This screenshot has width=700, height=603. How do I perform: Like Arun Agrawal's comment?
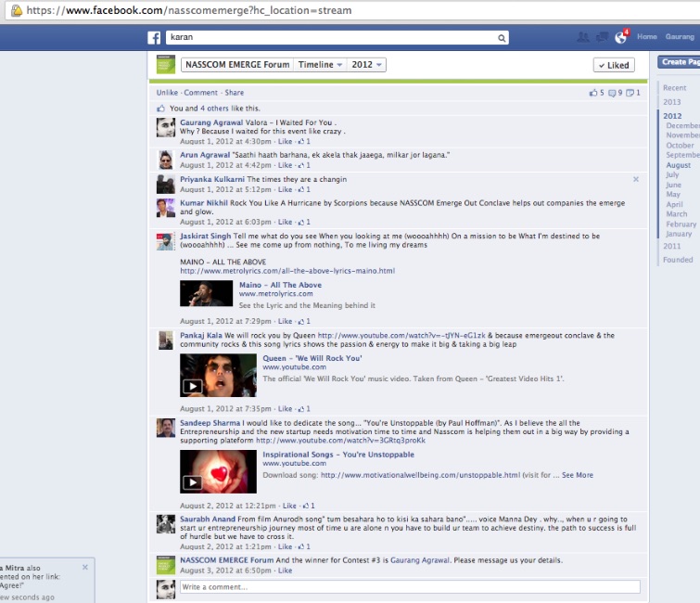pyautogui.click(x=285, y=165)
